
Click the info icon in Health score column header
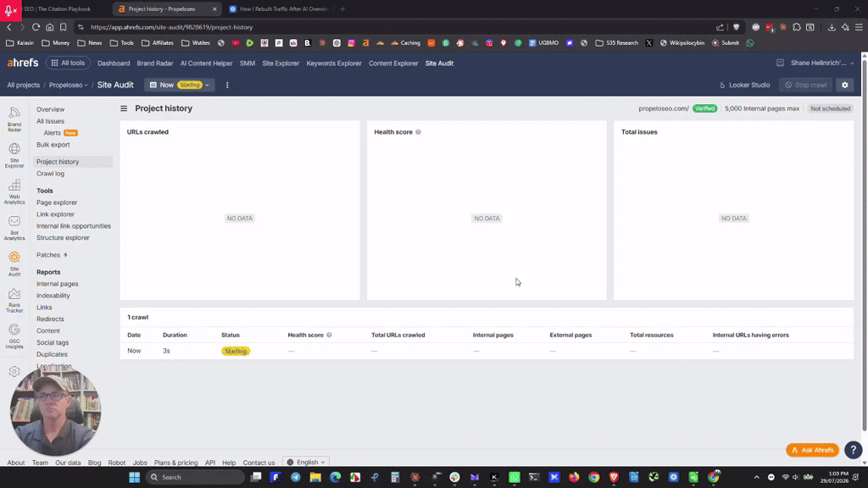(x=329, y=335)
